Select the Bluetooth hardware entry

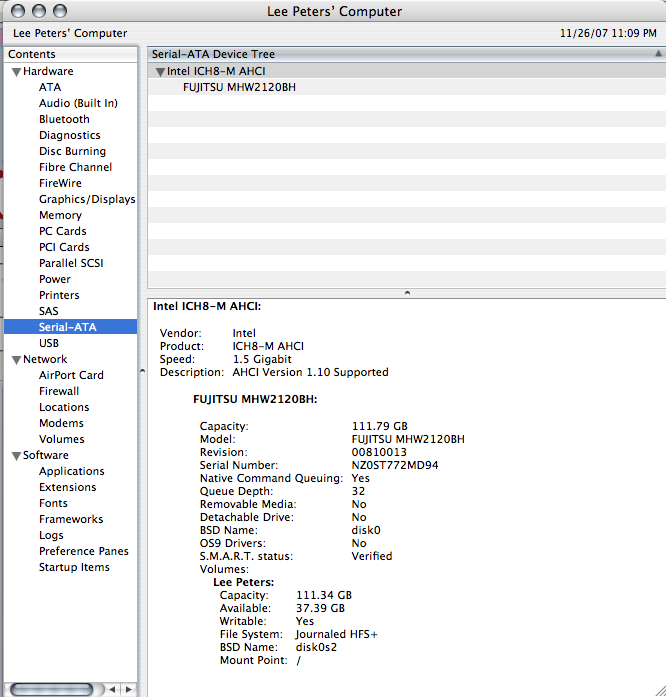[64, 119]
